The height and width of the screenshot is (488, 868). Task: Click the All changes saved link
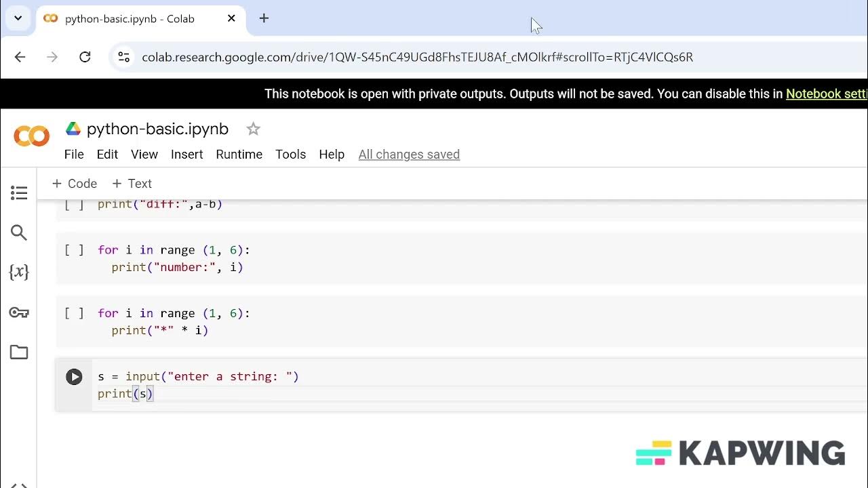click(409, 155)
